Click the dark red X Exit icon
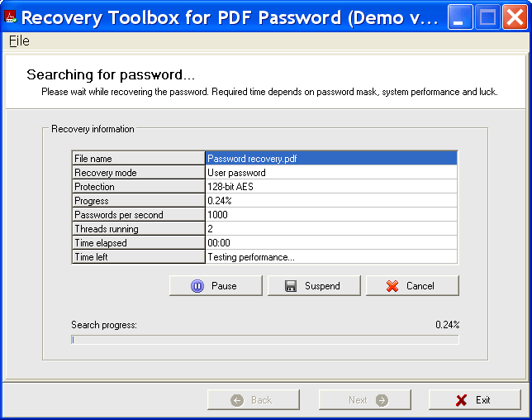Image resolution: width=532 pixels, height=420 pixels. click(461, 400)
